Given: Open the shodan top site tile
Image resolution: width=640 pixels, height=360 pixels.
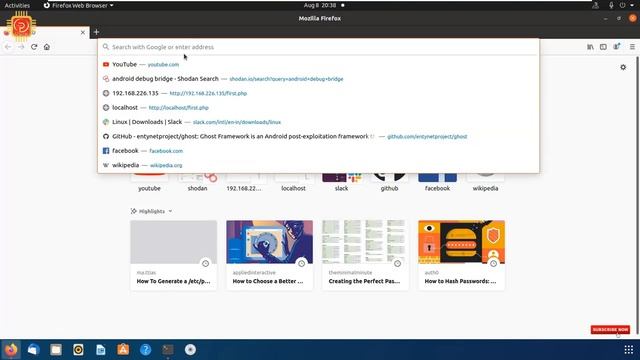Looking at the screenshot, I should 198,182.
